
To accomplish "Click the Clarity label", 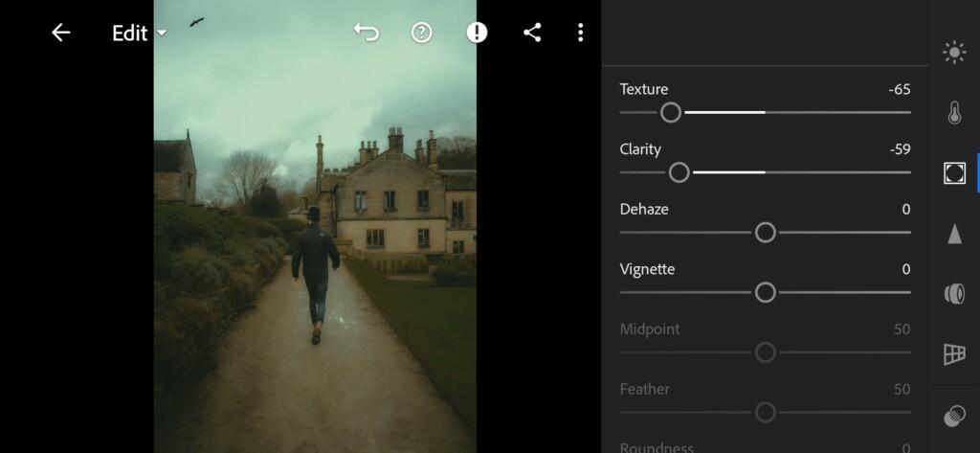I will [640, 149].
